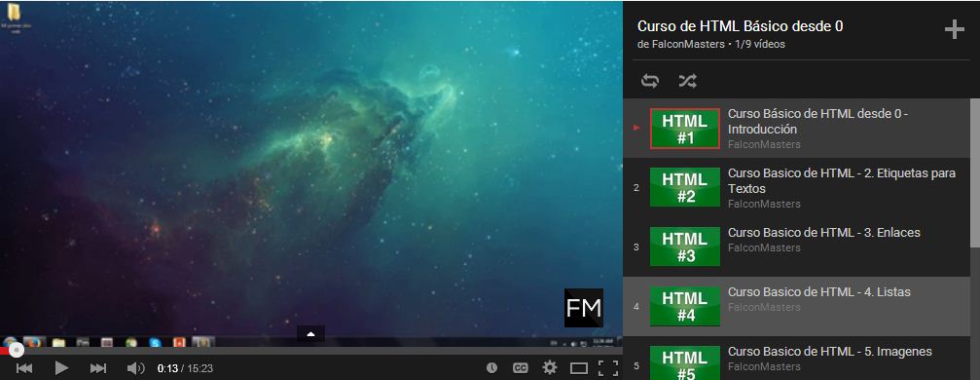Screen dimensions: 980x380
Task: Open HTML #4 thumbnail
Action: point(685,306)
